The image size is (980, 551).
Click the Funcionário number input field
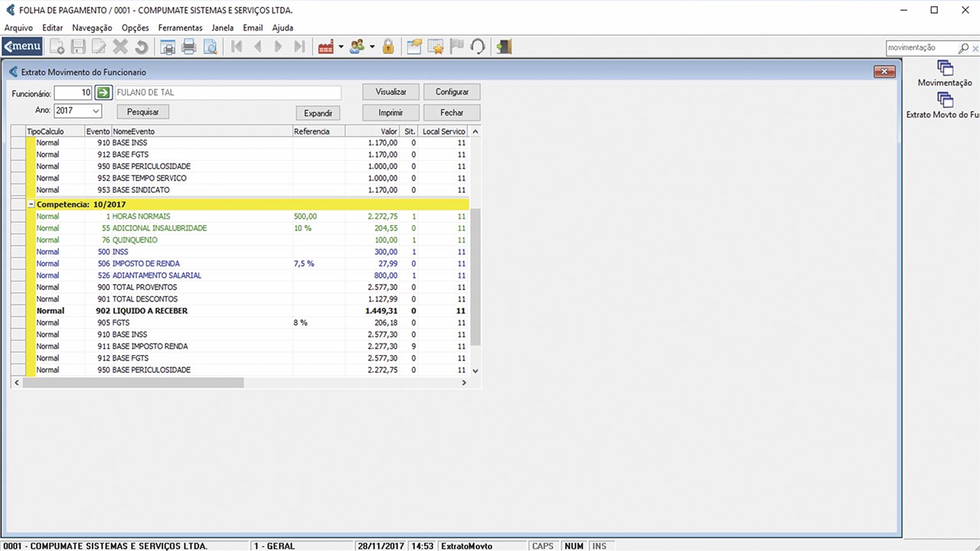point(73,93)
